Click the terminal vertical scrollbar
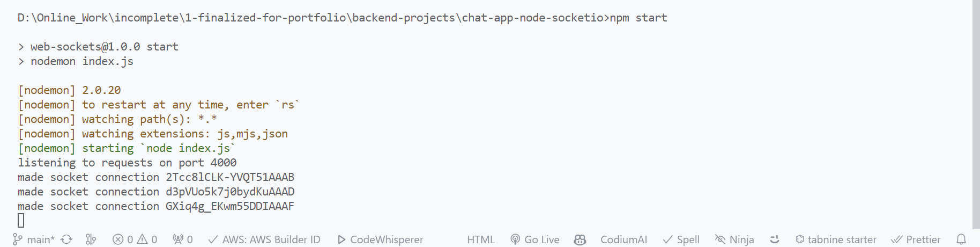 (976, 114)
